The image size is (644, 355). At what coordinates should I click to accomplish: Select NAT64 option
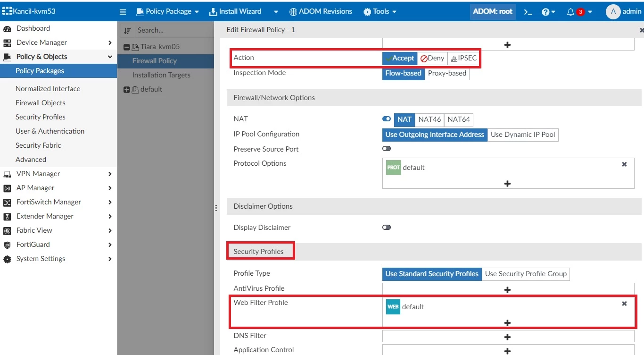pos(459,119)
